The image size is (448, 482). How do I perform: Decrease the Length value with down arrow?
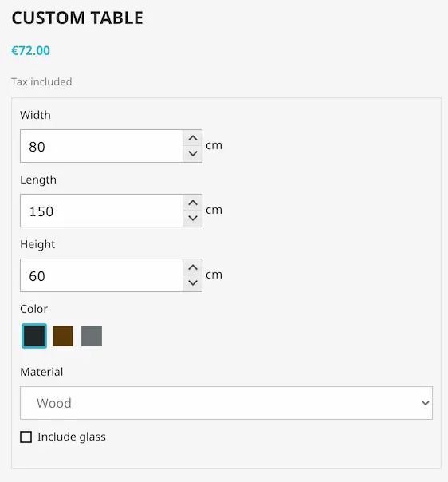[193, 218]
